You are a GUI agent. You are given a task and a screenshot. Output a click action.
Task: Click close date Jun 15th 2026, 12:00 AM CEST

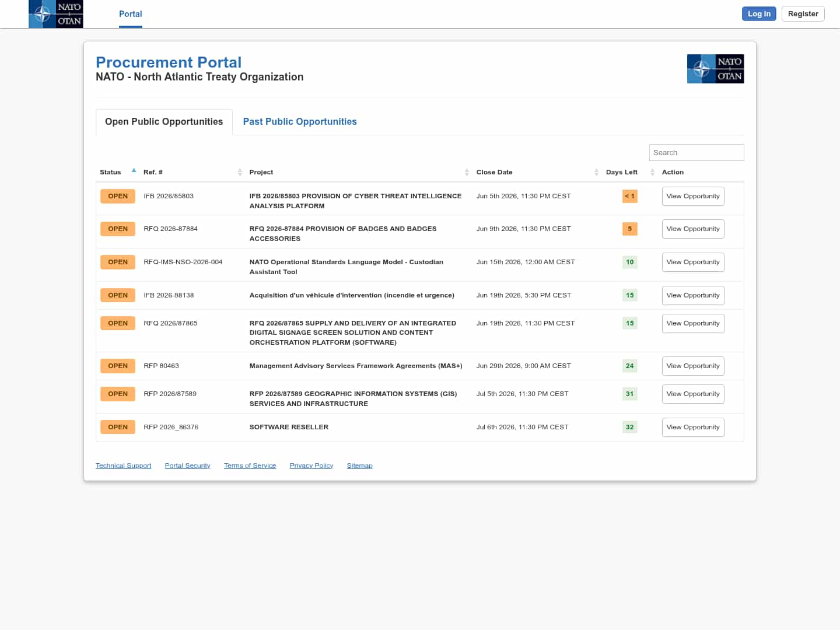[x=526, y=262]
